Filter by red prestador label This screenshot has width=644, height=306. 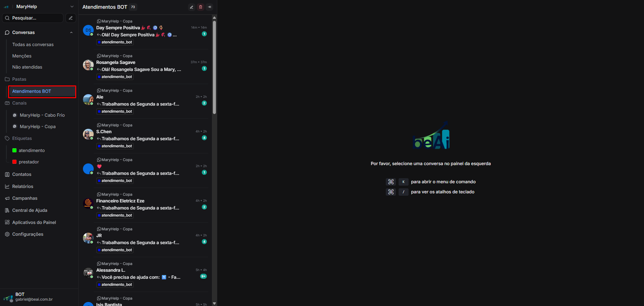coord(29,162)
